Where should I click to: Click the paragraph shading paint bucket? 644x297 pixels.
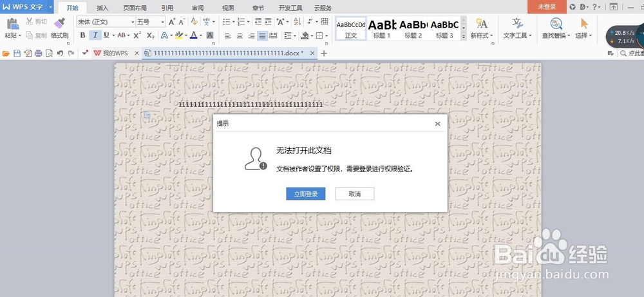pos(305,35)
